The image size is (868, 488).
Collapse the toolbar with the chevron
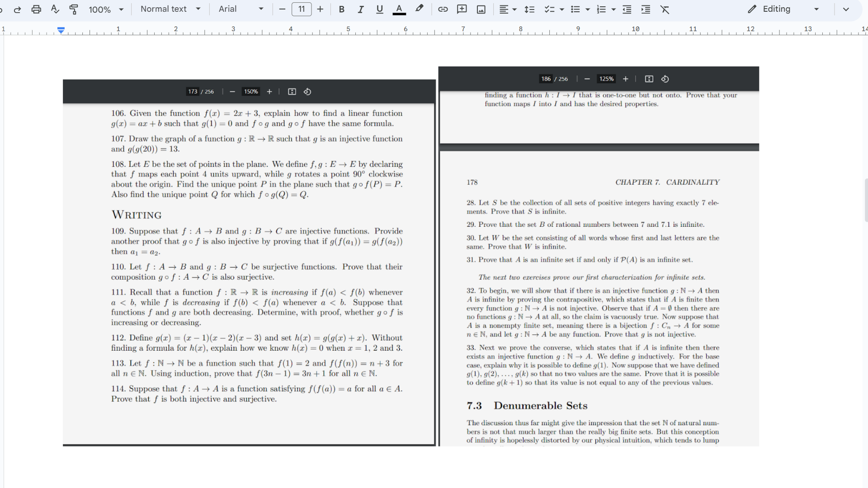846,9
